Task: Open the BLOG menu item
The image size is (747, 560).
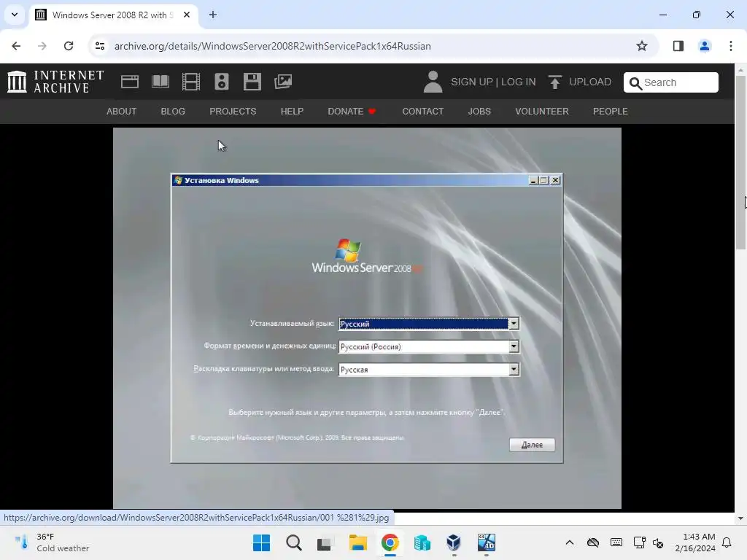Action: tap(173, 112)
